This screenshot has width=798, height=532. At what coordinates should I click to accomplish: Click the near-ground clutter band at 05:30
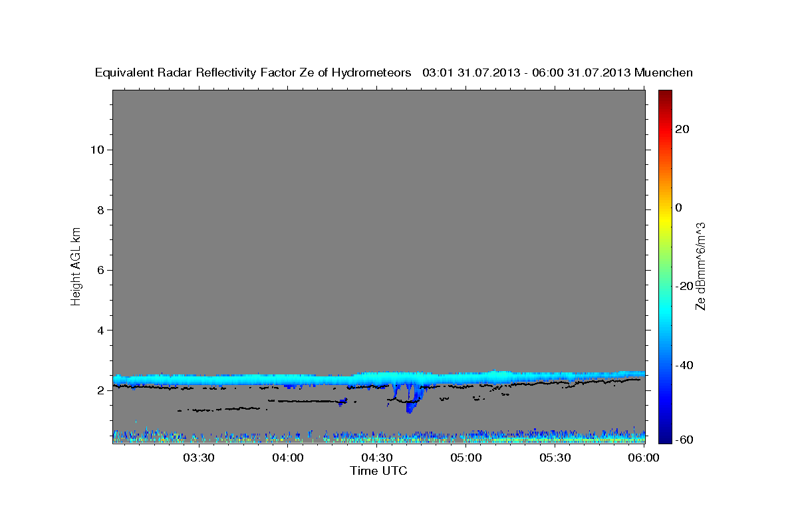click(x=555, y=438)
